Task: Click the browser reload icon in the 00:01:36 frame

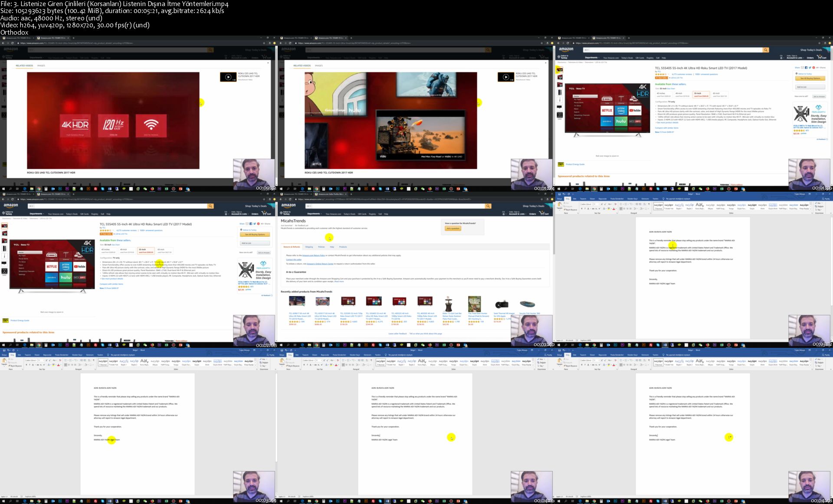Action: (x=568, y=43)
